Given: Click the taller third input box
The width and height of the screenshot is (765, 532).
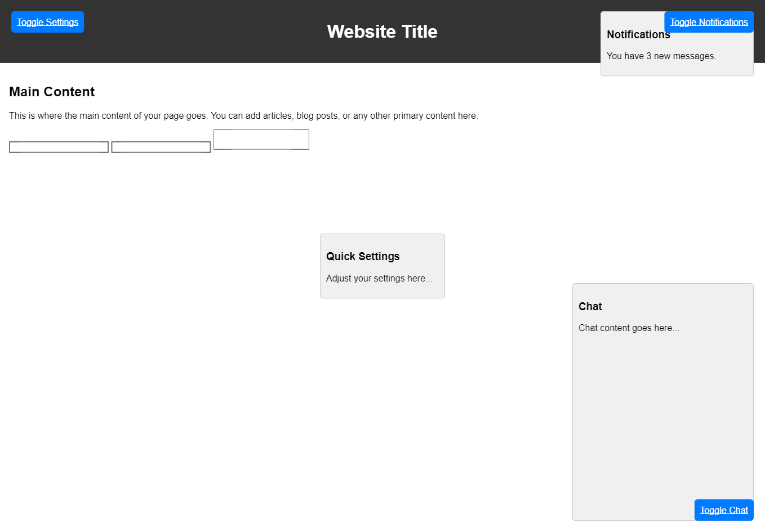Looking at the screenshot, I should click(261, 140).
